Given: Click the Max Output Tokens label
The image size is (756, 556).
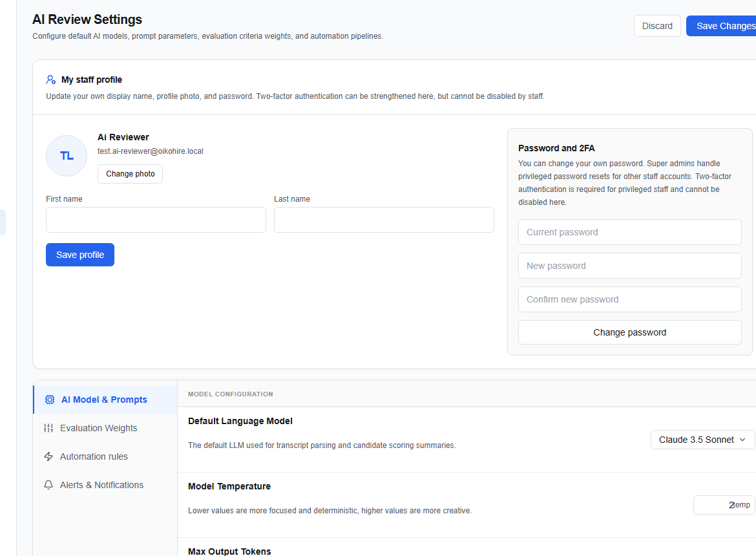Looking at the screenshot, I should (x=229, y=551).
